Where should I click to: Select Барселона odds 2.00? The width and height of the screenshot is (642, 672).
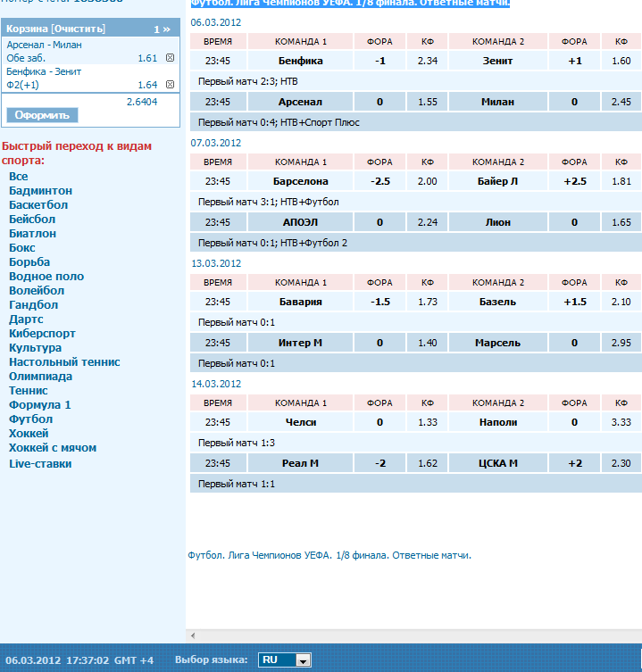click(x=428, y=181)
